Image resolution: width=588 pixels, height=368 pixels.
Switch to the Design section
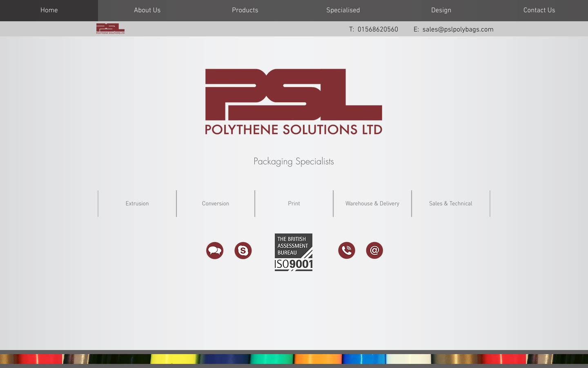pos(441,10)
